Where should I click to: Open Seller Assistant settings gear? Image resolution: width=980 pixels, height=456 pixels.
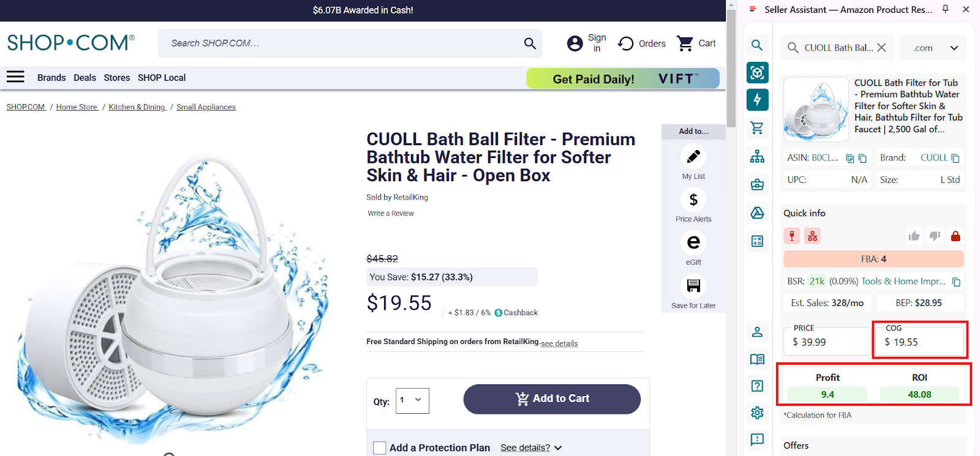[x=757, y=413]
